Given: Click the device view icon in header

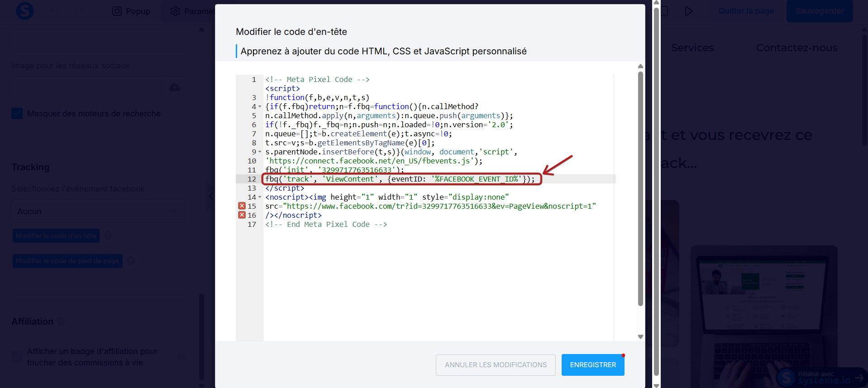Looking at the screenshot, I should click(664, 11).
